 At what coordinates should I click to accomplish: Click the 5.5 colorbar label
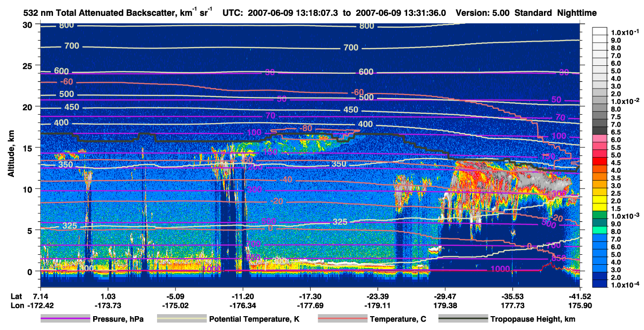[616, 147]
